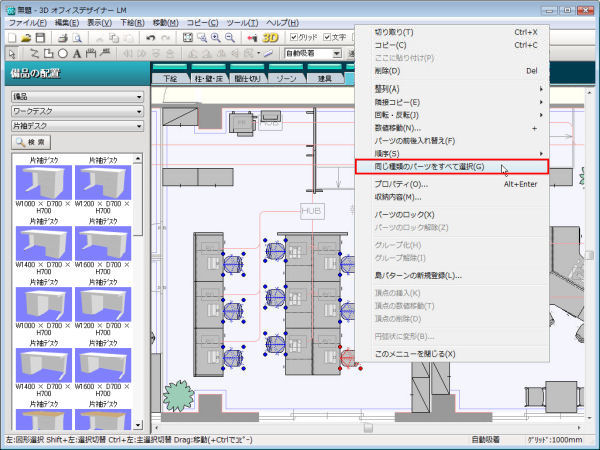The image size is (600, 450).
Task: Choose プロパティ in the context menu
Action: click(401, 184)
